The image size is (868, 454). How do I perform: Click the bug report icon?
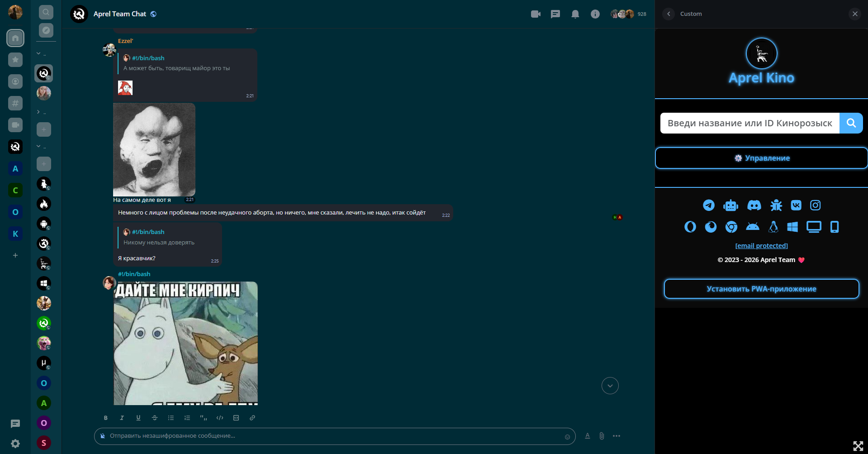776,205
